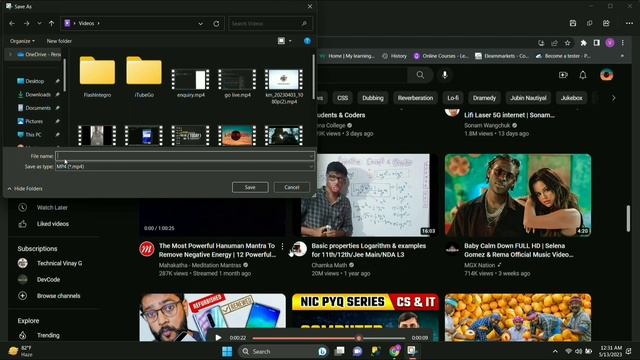The width and height of the screenshot is (640, 360).
Task: Open recent locations chevron beside forward arrow
Action: point(39,24)
